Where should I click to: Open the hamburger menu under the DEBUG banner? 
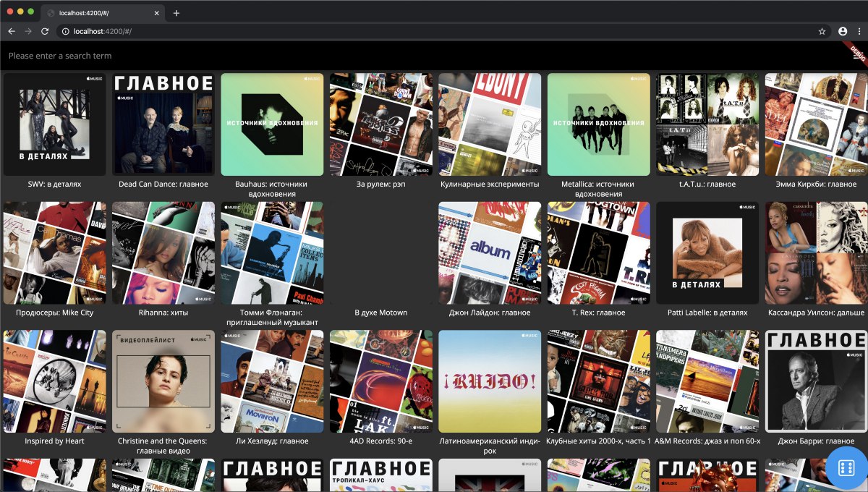859,56
